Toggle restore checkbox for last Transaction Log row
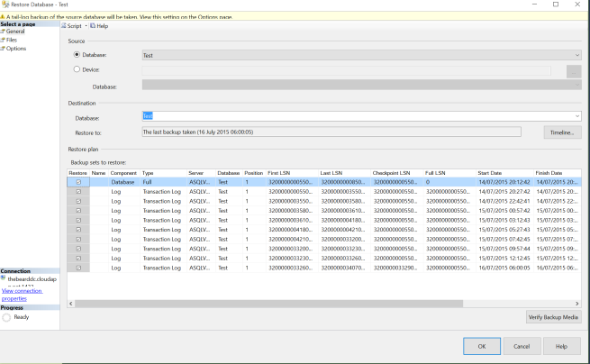The height and width of the screenshot is (364, 590). [78, 268]
